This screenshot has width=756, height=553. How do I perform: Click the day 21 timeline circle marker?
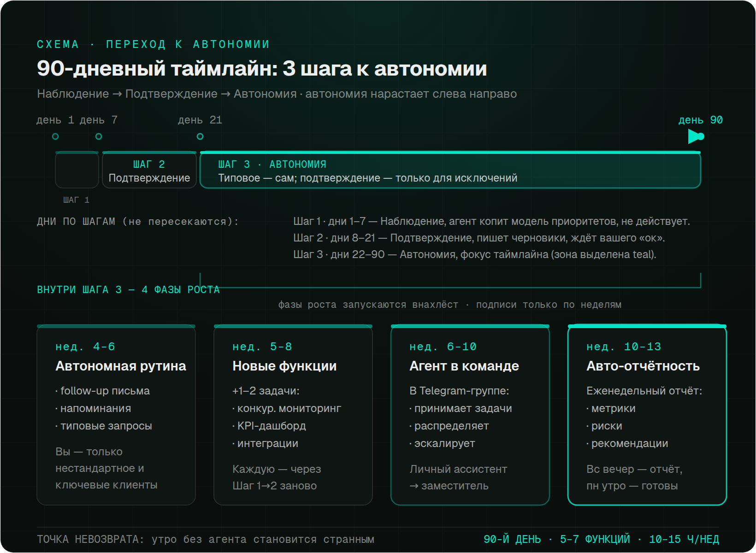click(200, 136)
